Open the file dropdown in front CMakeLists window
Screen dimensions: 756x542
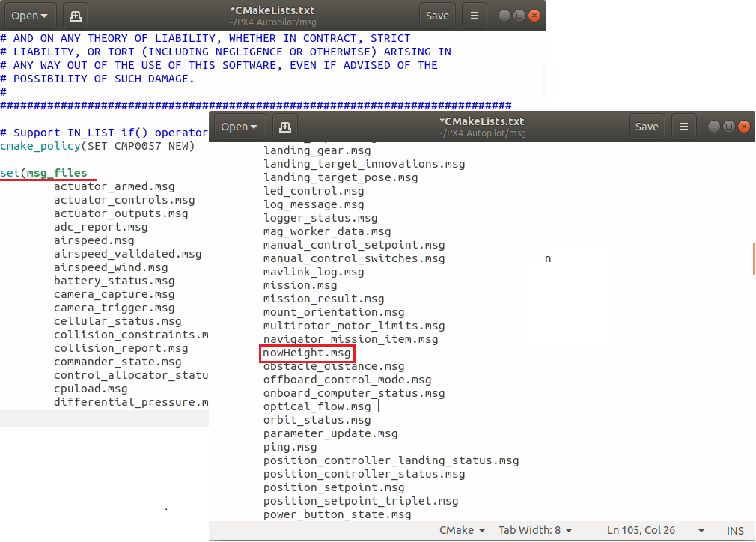pyautogui.click(x=239, y=127)
